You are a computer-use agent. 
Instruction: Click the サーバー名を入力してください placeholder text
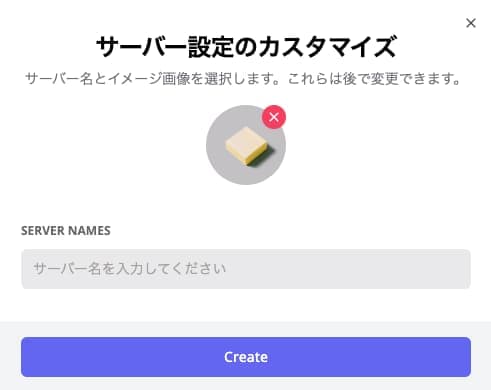130,269
